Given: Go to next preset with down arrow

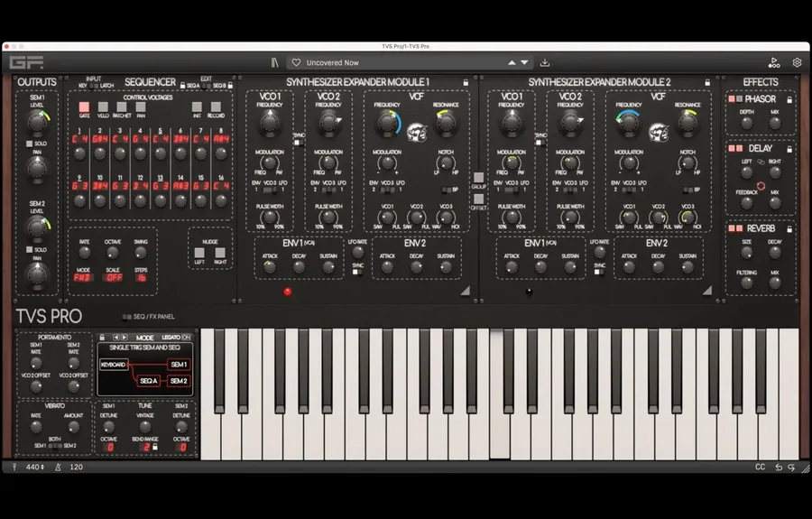Looking at the screenshot, I should point(524,62).
